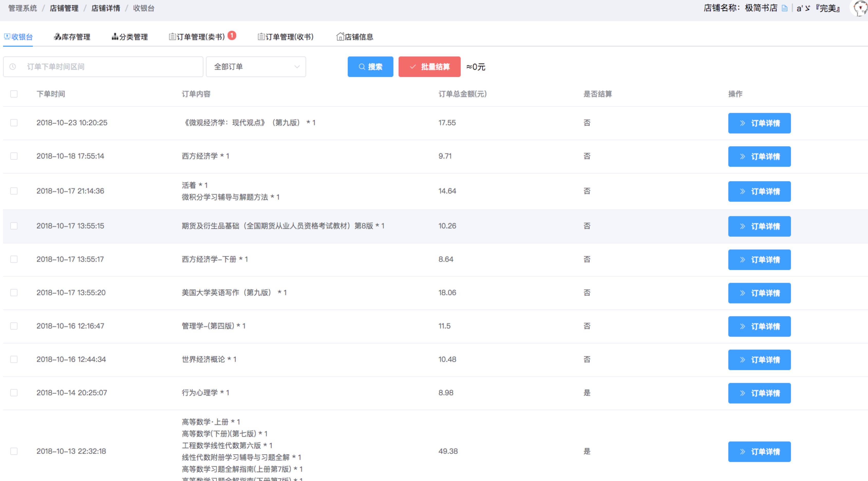Viewport: 868px width, 481px height.
Task: Open 订单详情 for the 世界经济概论 order
Action: 759,359
